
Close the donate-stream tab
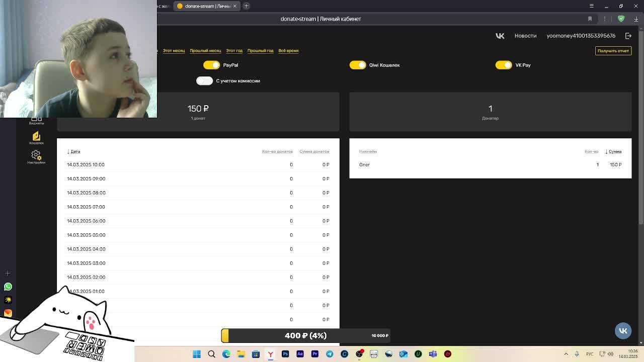click(x=234, y=6)
